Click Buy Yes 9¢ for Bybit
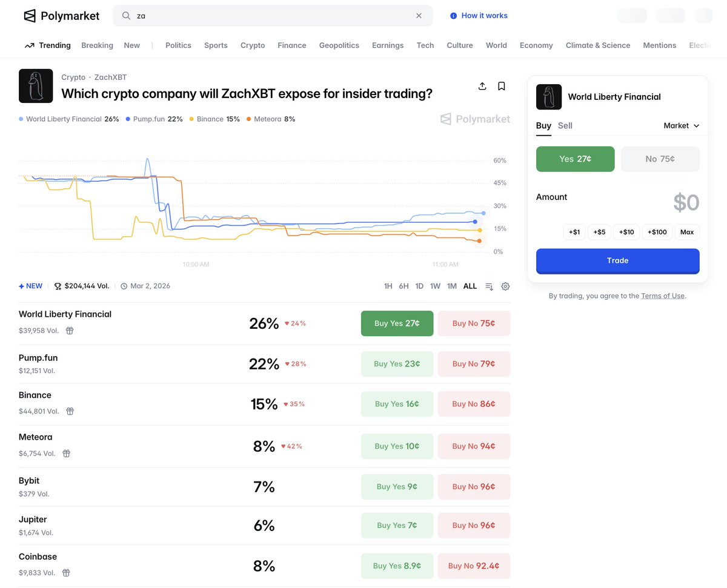Screen dimensions: 727x588 [x=397, y=487]
